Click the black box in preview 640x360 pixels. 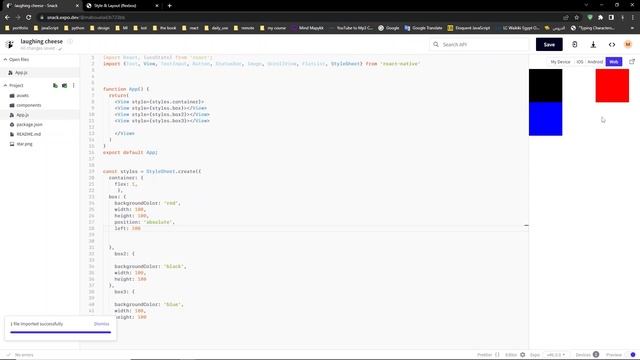[x=545, y=86]
